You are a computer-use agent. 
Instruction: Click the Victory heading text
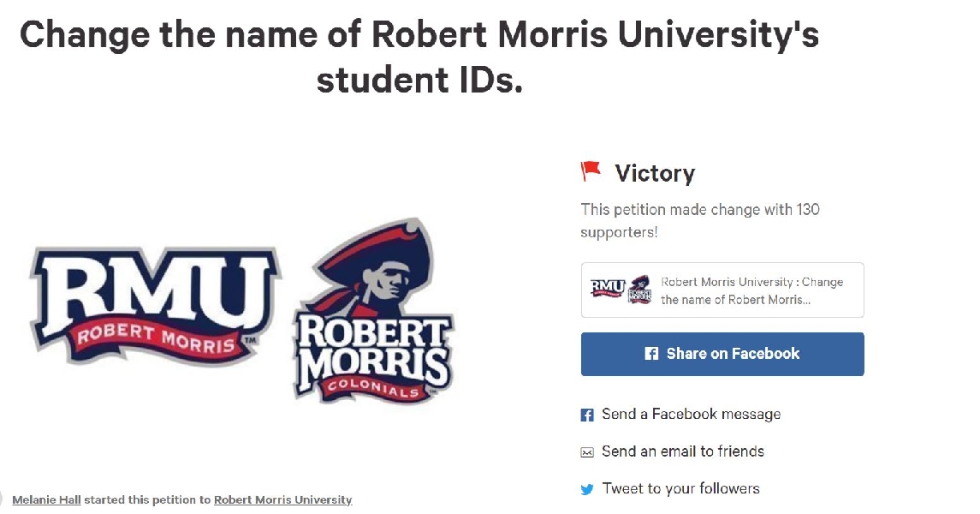655,174
